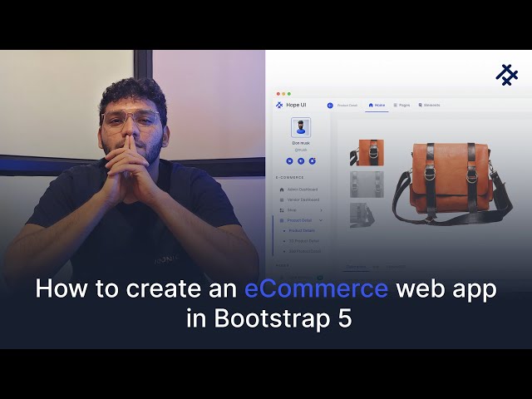Screen dimensions: 532x399
Task: Click the user avatar picture
Action: (301, 127)
